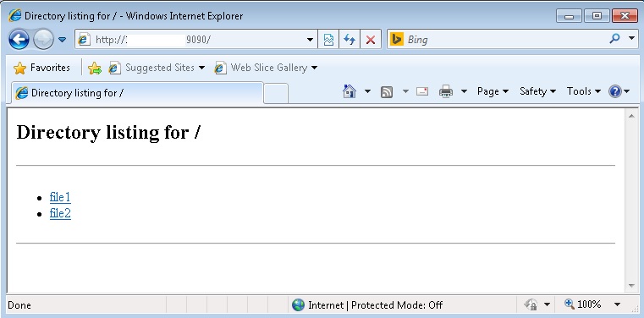Click the 'Directory listing for /' heading
The image size is (644, 318).
[109, 133]
